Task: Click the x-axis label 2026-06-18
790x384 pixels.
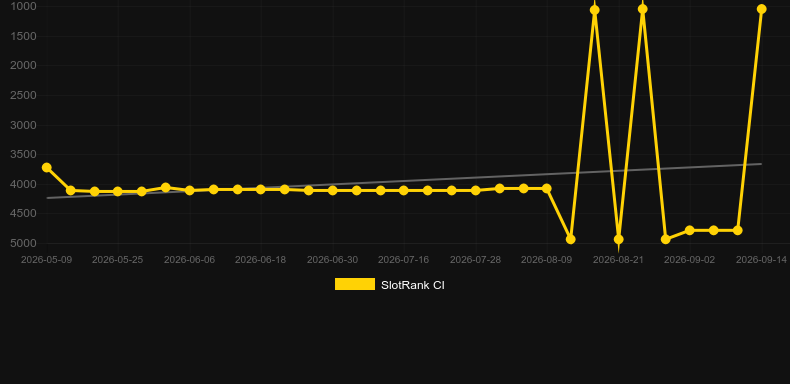Action: pos(260,260)
